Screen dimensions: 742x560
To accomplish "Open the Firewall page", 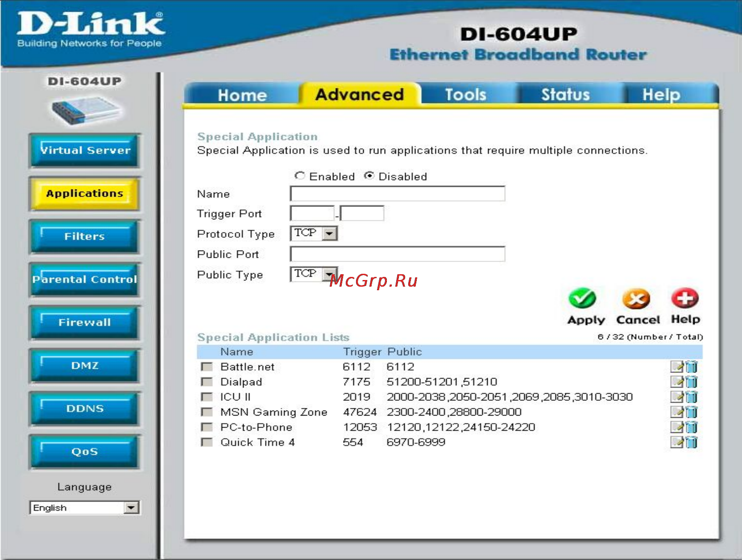I will [85, 323].
